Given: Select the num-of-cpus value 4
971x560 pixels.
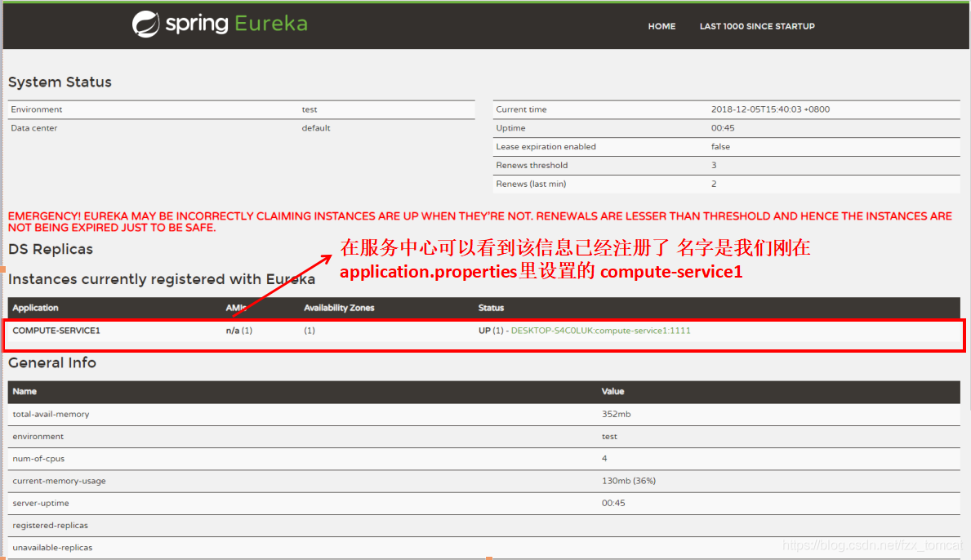Looking at the screenshot, I should click(x=604, y=459).
